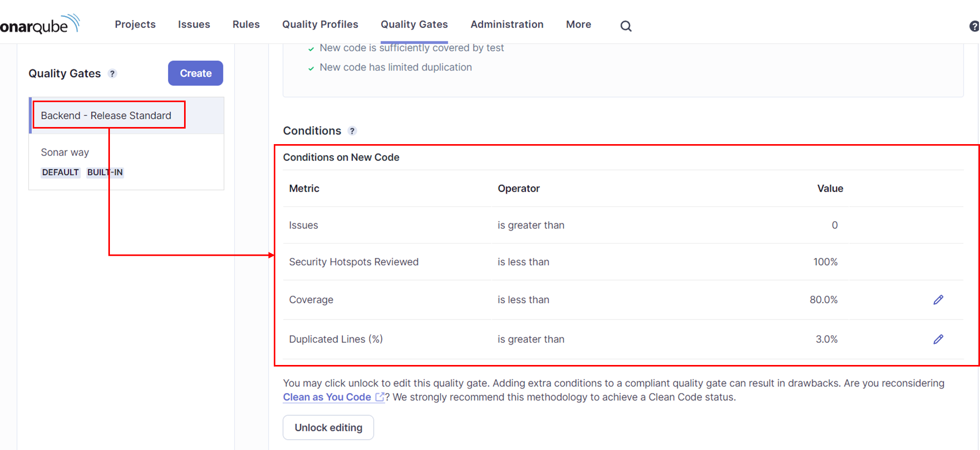Viewport: 980px width, 450px height.
Task: Click 'New code has limited duplication' text
Action: [396, 67]
